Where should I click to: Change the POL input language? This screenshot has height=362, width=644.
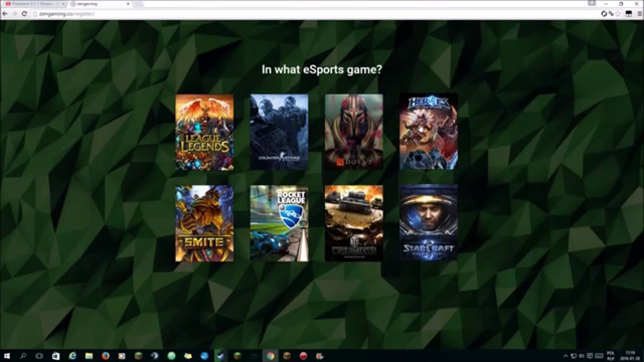click(611, 355)
